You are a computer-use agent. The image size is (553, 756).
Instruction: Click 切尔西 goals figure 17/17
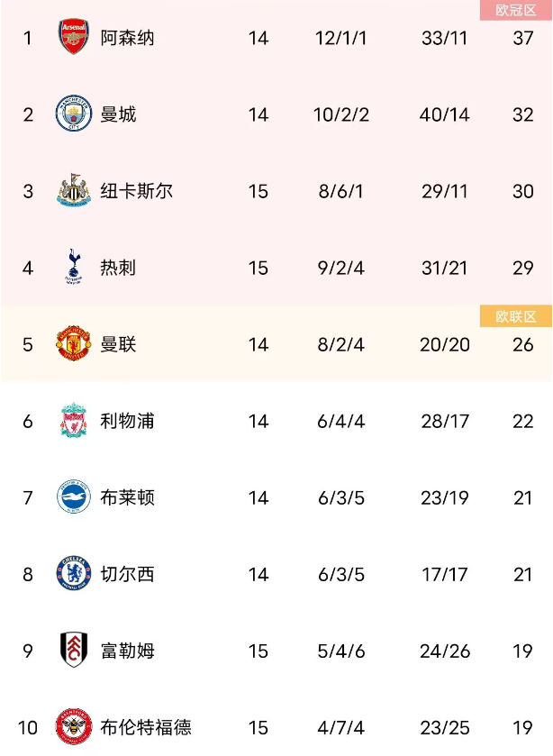(x=444, y=575)
